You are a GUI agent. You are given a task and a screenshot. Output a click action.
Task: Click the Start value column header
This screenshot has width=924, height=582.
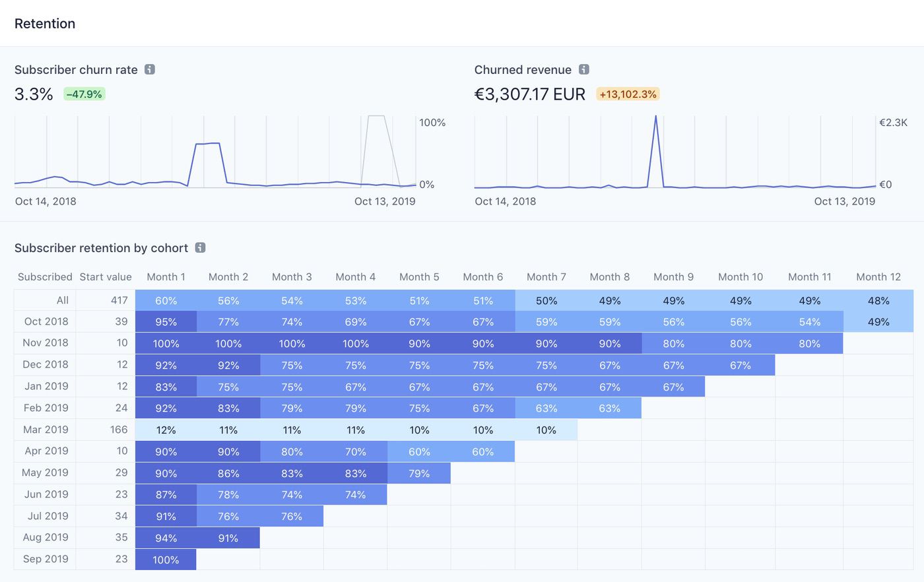click(x=106, y=277)
